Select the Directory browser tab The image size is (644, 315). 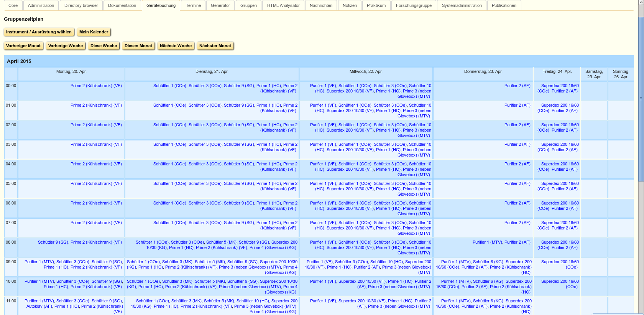(81, 5)
